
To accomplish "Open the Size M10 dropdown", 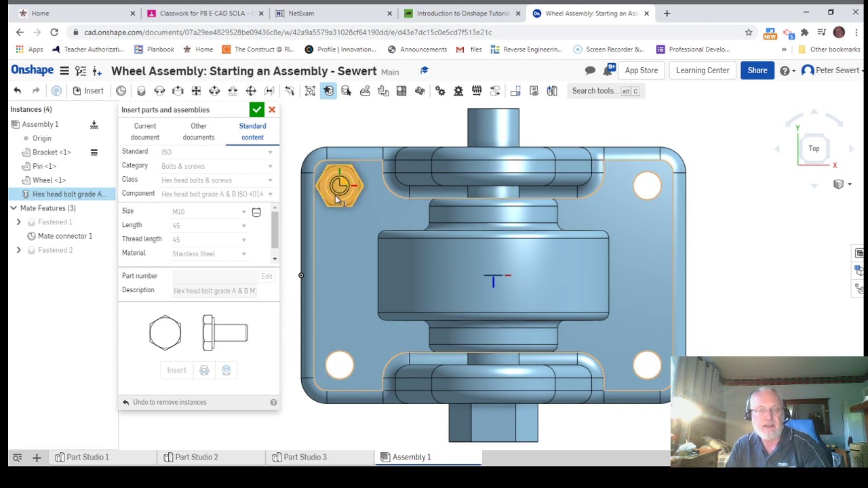I will click(209, 211).
